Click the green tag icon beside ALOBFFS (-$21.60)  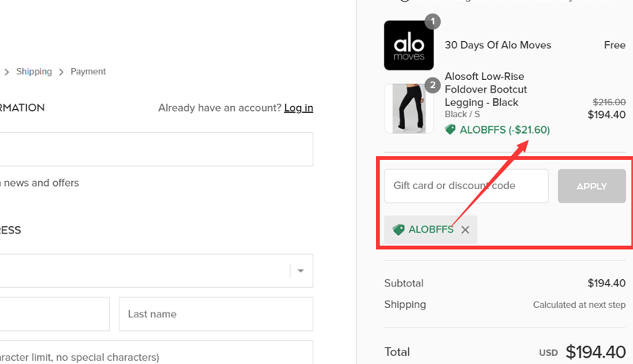pos(450,130)
